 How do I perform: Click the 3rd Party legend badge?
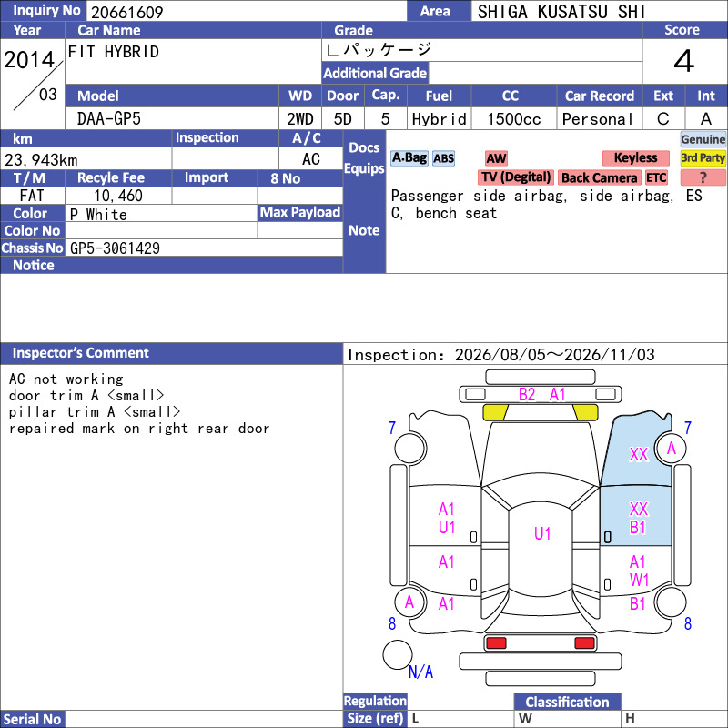click(x=703, y=157)
